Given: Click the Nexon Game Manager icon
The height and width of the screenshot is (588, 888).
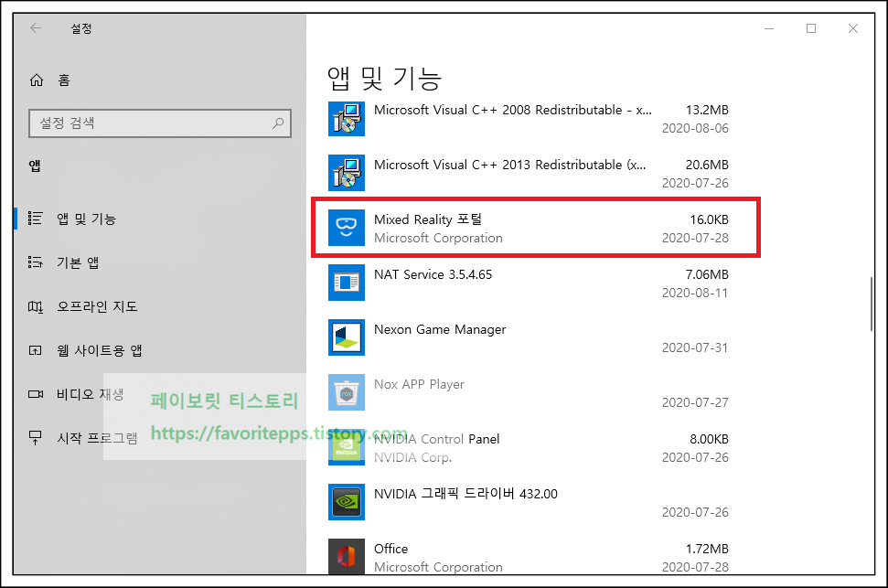Looking at the screenshot, I should pyautogui.click(x=347, y=337).
